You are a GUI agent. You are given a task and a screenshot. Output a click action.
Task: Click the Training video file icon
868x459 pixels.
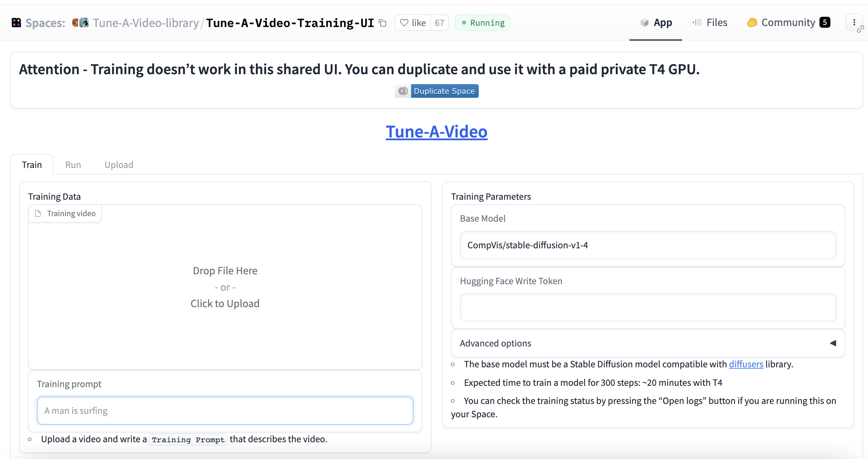(x=38, y=213)
